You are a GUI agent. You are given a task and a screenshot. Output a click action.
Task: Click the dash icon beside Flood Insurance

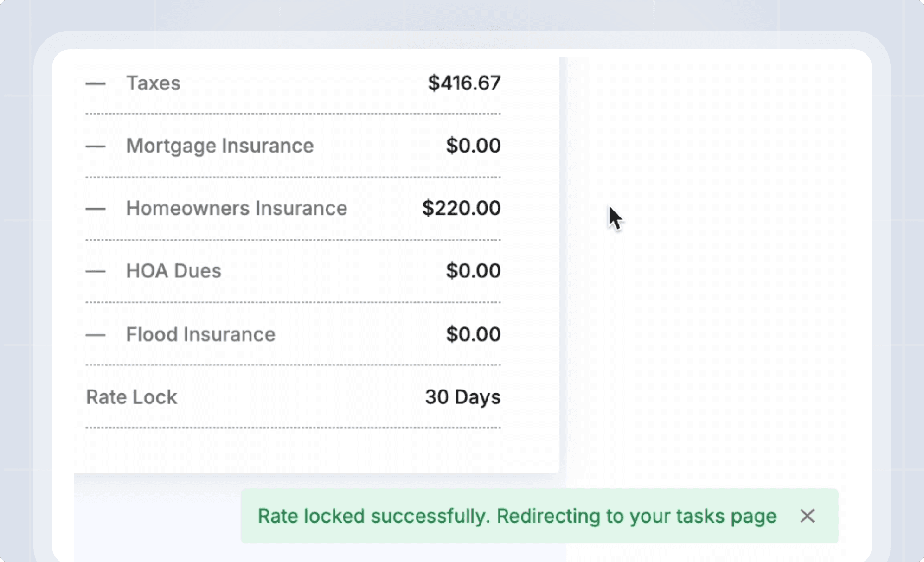tap(96, 334)
